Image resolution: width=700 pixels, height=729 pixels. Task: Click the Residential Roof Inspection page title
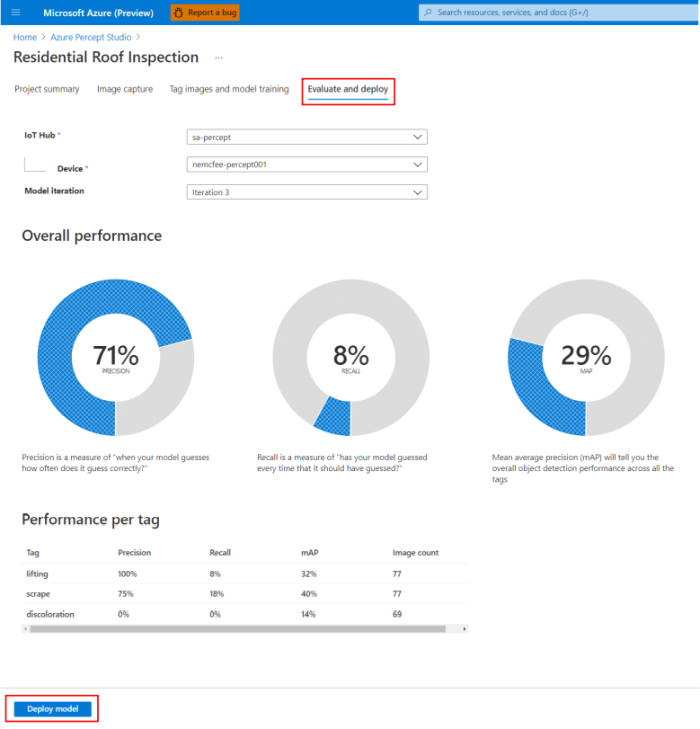click(x=106, y=58)
